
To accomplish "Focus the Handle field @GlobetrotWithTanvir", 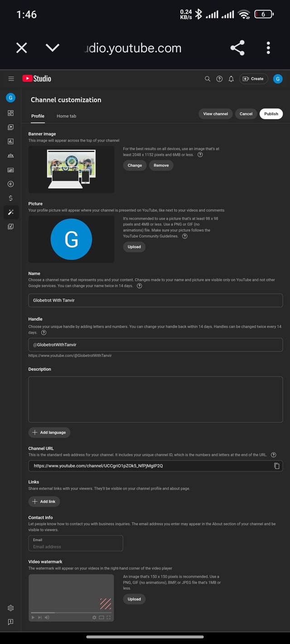I will 155,345.
